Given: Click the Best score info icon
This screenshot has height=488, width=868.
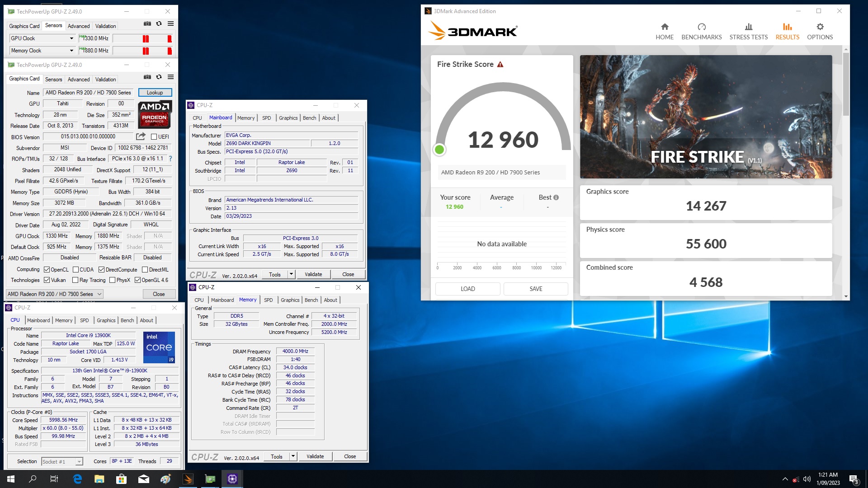Looking at the screenshot, I should 556,197.
